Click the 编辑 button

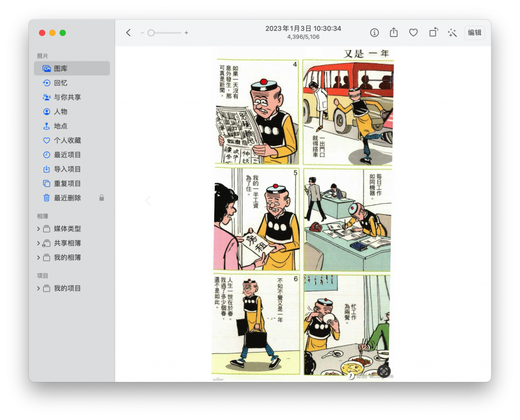(475, 33)
